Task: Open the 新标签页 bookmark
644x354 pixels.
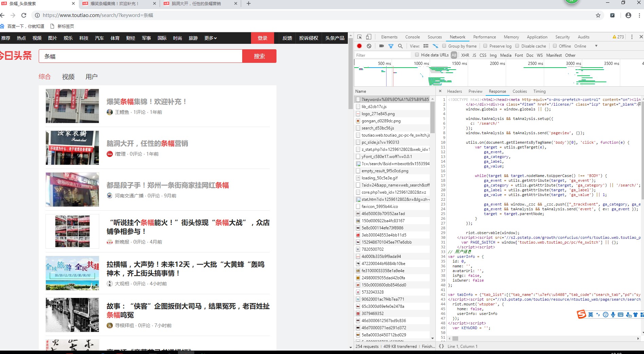Action: coord(62,26)
